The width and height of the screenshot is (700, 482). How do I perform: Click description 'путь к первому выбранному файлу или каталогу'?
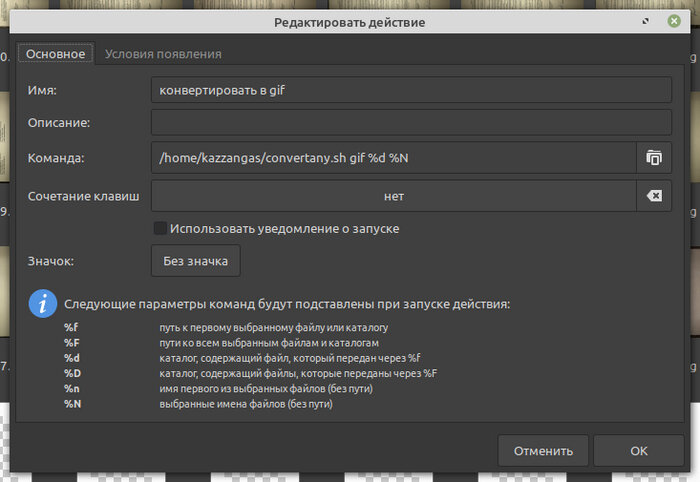click(x=274, y=328)
